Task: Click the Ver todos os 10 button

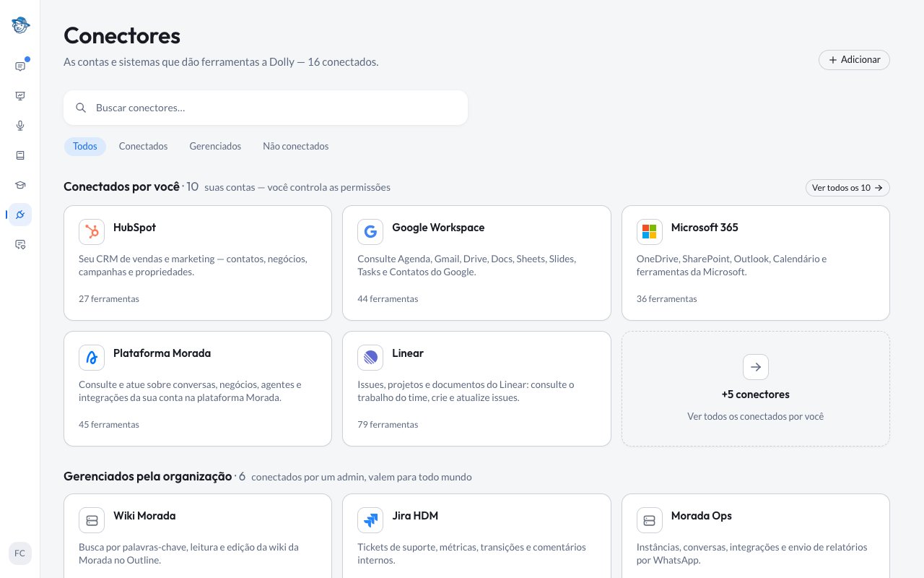Action: [847, 188]
